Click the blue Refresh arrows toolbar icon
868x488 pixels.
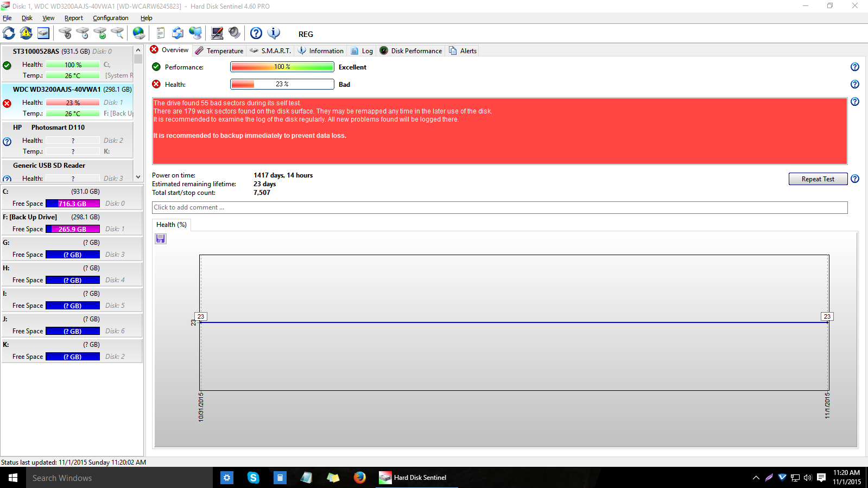click(x=9, y=34)
